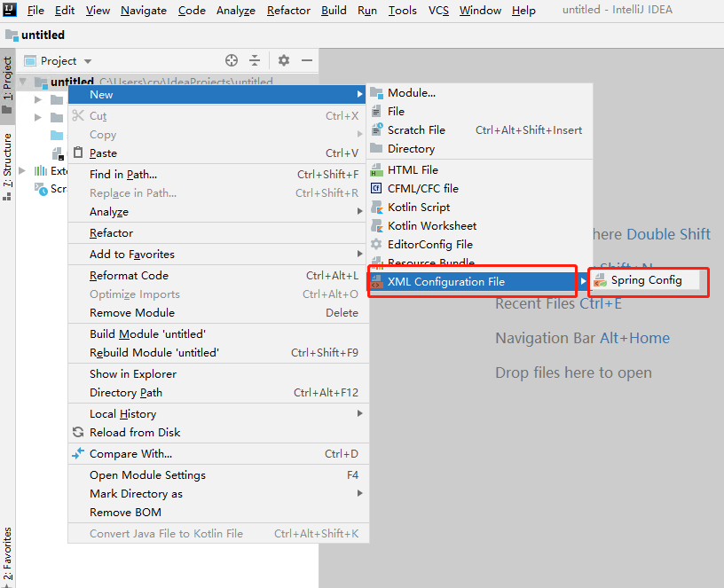Choose File in New submenu
724x588 pixels.
click(x=479, y=111)
